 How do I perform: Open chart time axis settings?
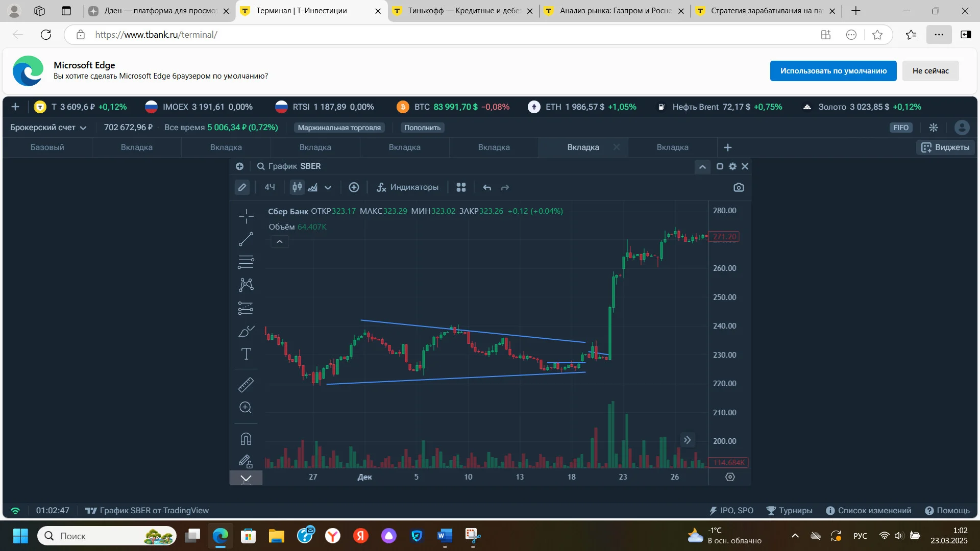[x=730, y=477]
